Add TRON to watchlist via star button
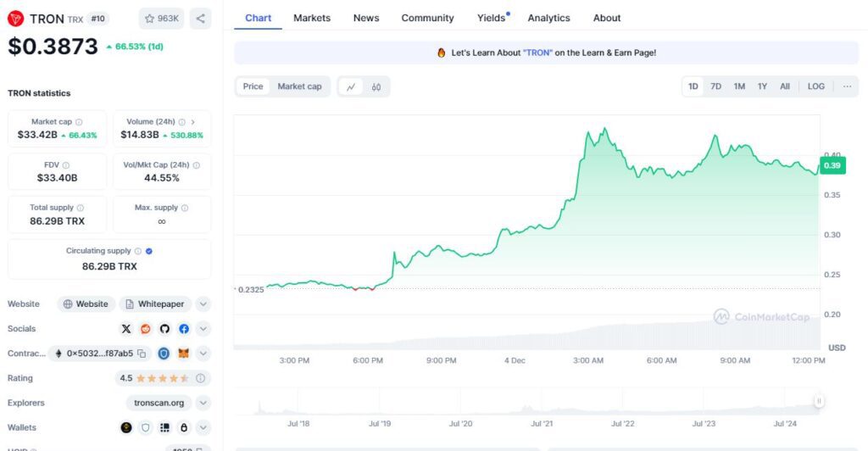 point(161,19)
